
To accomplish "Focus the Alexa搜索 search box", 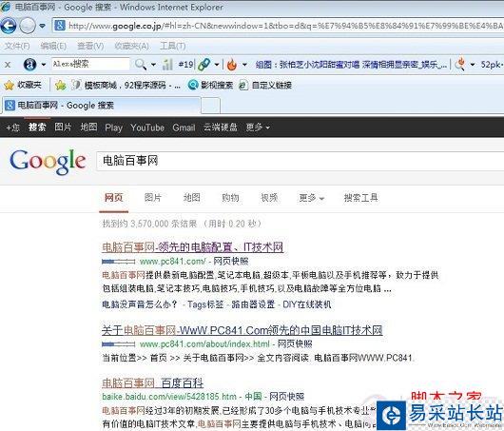I will [90, 64].
